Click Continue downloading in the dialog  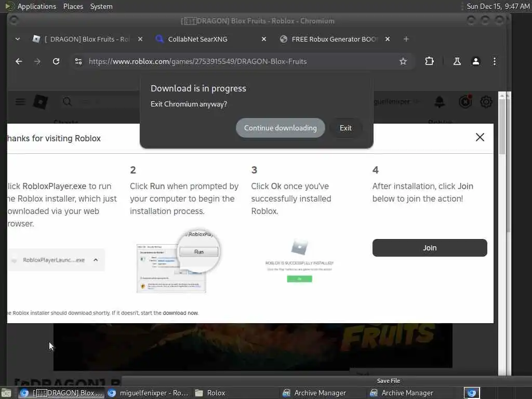280,128
